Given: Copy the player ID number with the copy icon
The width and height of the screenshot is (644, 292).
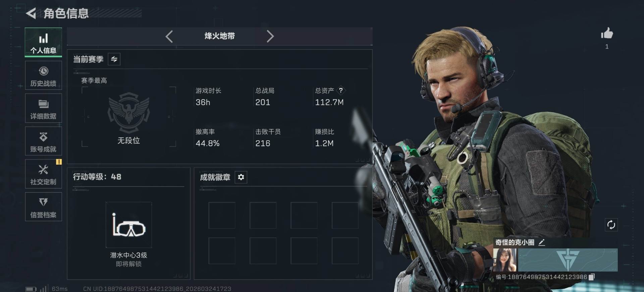Looking at the screenshot, I should tap(592, 277).
